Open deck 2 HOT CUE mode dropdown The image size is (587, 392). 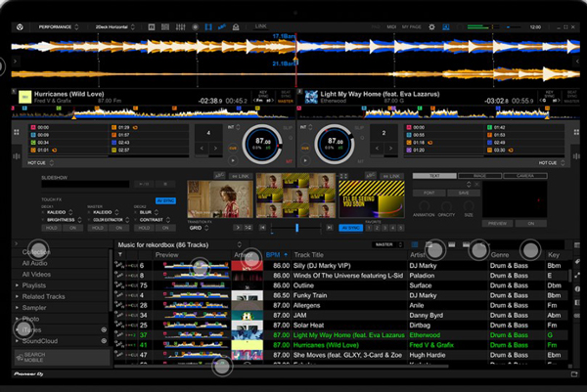[552, 162]
